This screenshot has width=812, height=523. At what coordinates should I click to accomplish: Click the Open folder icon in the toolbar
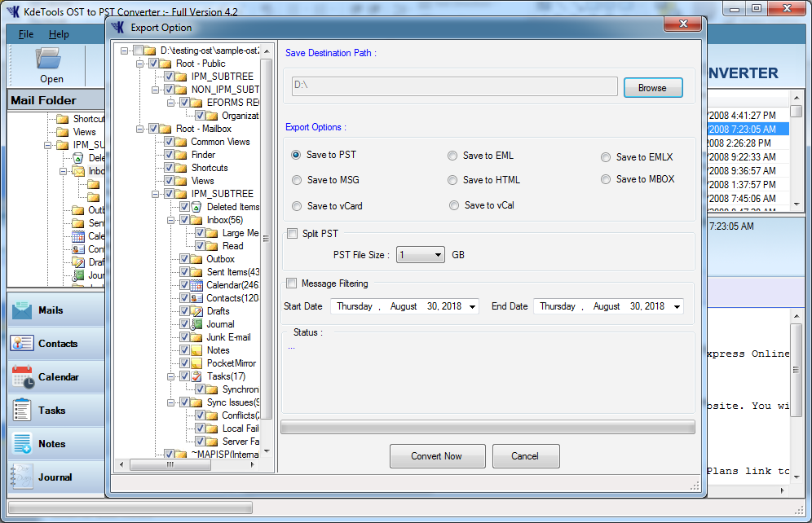coord(49,59)
